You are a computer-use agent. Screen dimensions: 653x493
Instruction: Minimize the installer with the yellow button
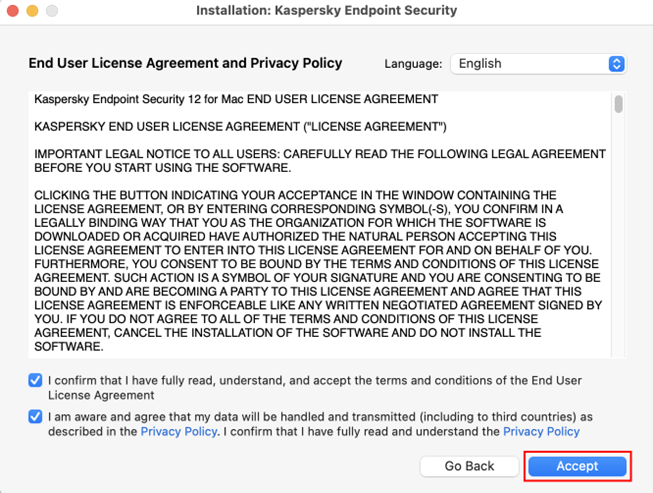(x=32, y=11)
